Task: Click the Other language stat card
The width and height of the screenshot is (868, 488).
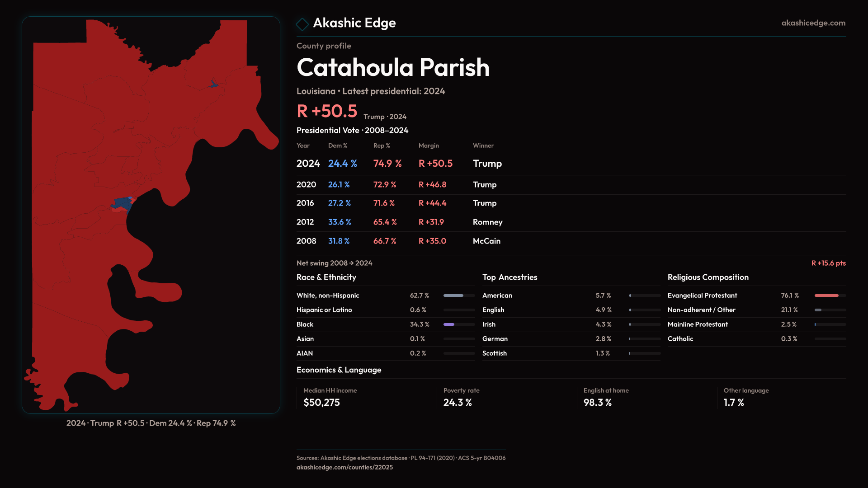Action: pos(746,397)
